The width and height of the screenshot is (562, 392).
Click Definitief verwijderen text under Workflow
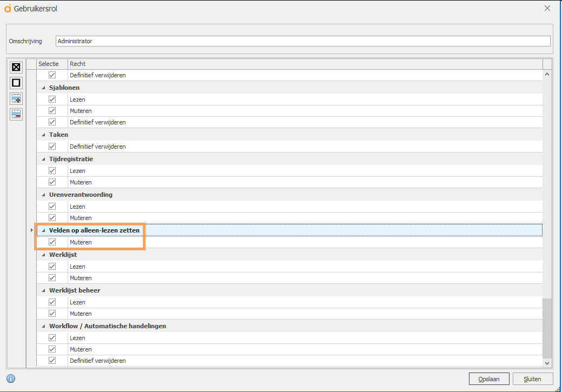[97, 361]
